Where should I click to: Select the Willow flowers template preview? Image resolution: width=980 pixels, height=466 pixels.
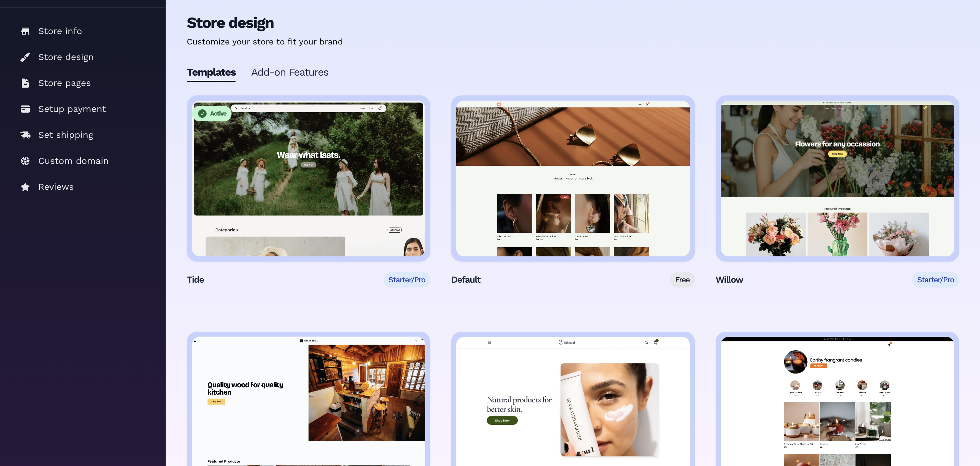837,178
